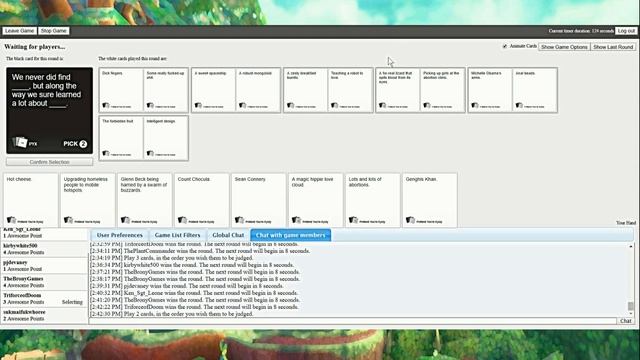Click the Intelligent design played card
Viewport: 640px width, 360px height.
tap(165, 138)
